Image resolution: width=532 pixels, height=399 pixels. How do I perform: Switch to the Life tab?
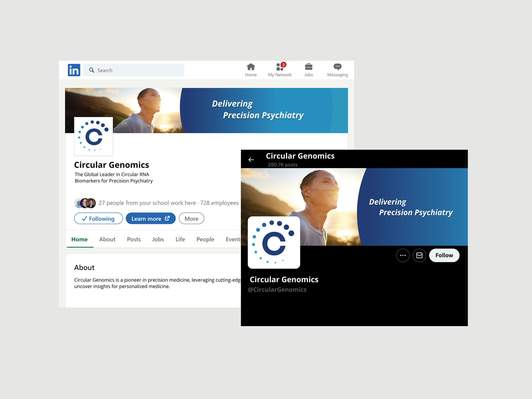click(x=180, y=239)
